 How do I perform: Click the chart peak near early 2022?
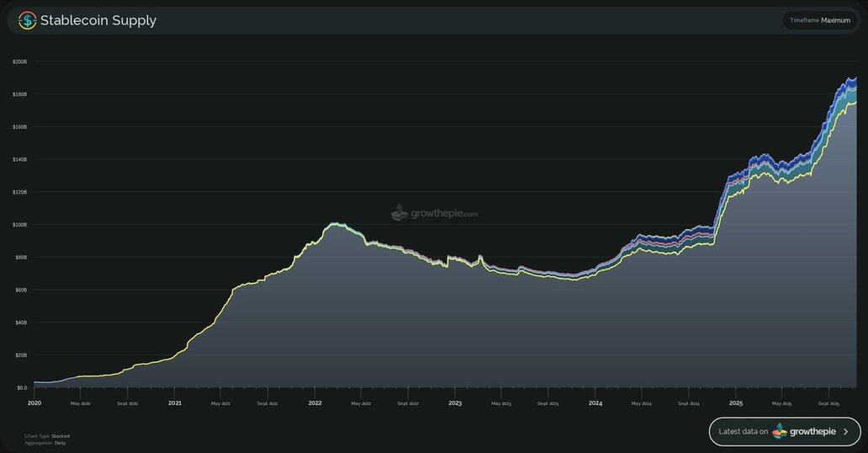tap(335, 224)
